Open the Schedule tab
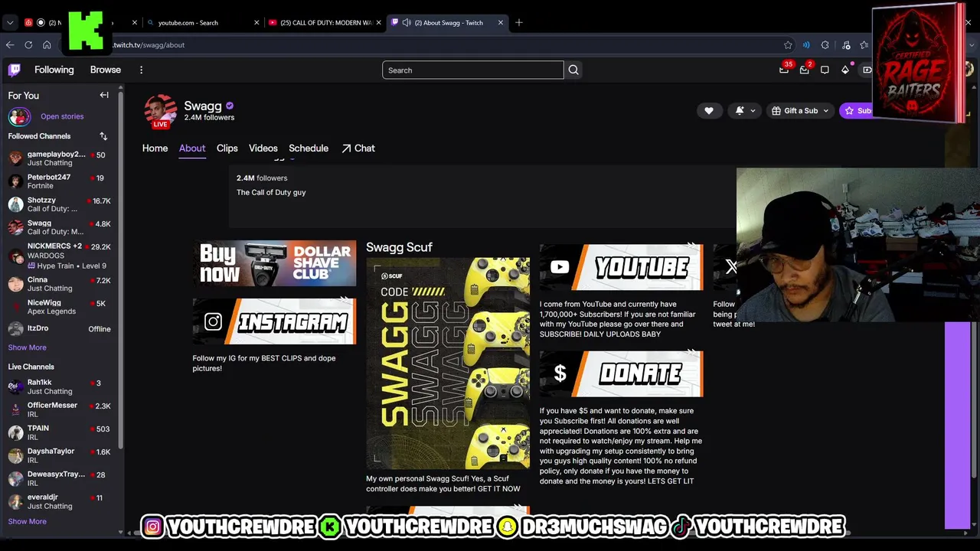Screen dimensions: 980x551 309,148
